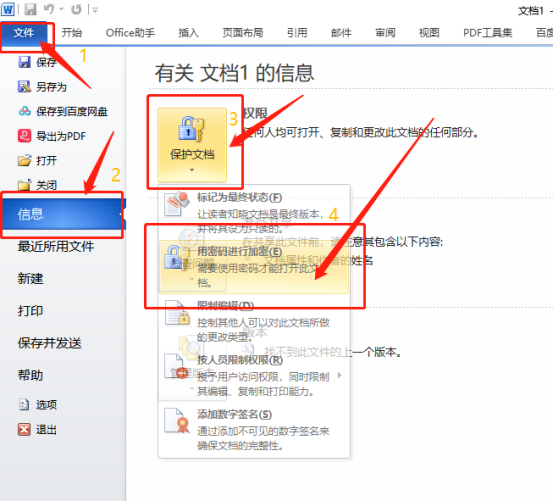Click the 保存到百度网盘 cloud icon
Viewport: 554px width, 501px height.
(24, 111)
